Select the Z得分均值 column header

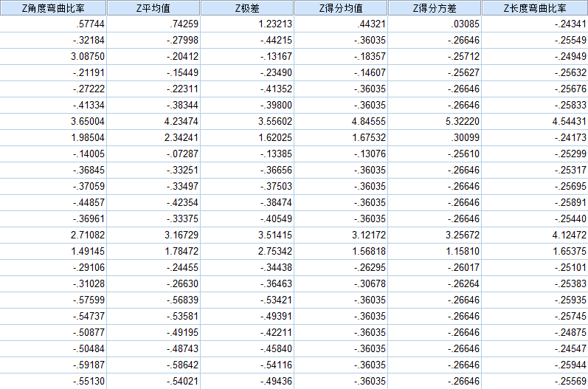[341, 8]
